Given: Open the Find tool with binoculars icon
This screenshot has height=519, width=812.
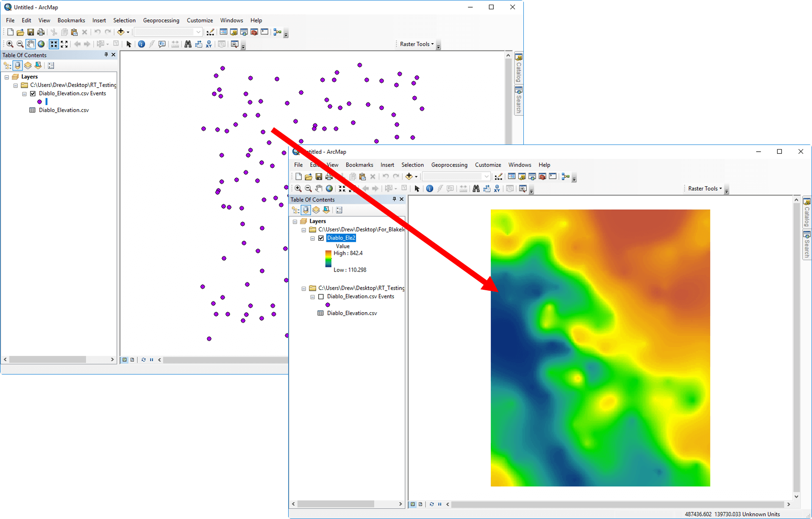Looking at the screenshot, I should (476, 189).
